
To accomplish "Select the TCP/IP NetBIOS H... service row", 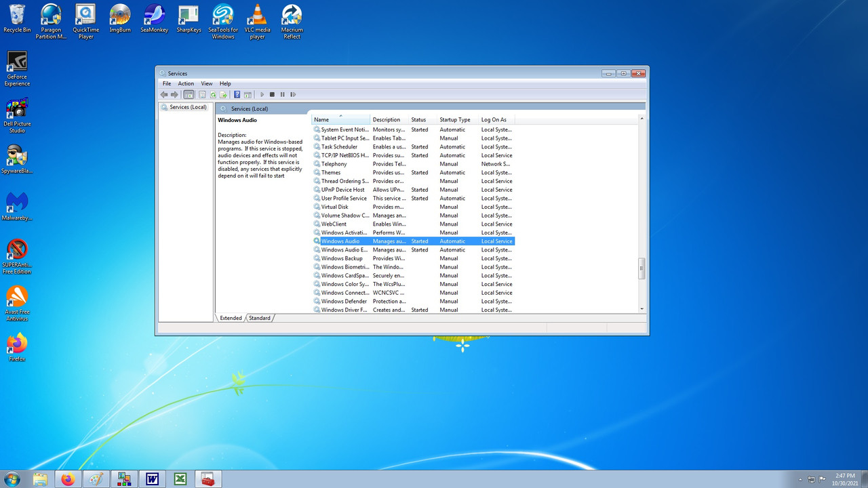I will coord(414,155).
